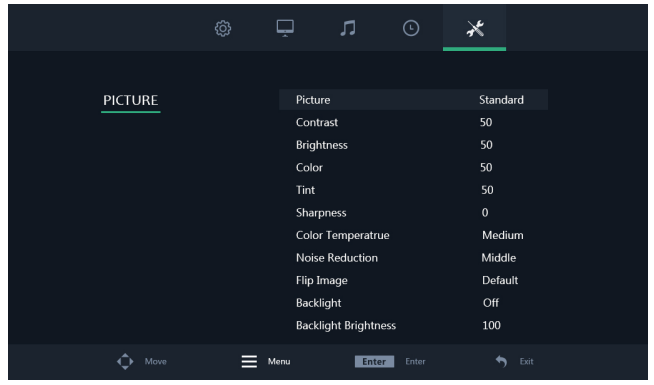Click the Exit label in footer
654x385 pixels.
[526, 361]
